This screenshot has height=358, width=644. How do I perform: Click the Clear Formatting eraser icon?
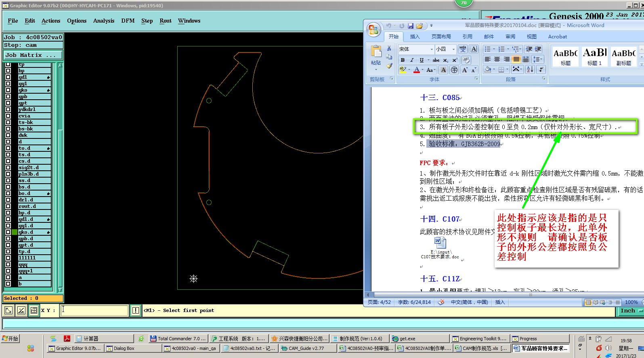coord(466,60)
